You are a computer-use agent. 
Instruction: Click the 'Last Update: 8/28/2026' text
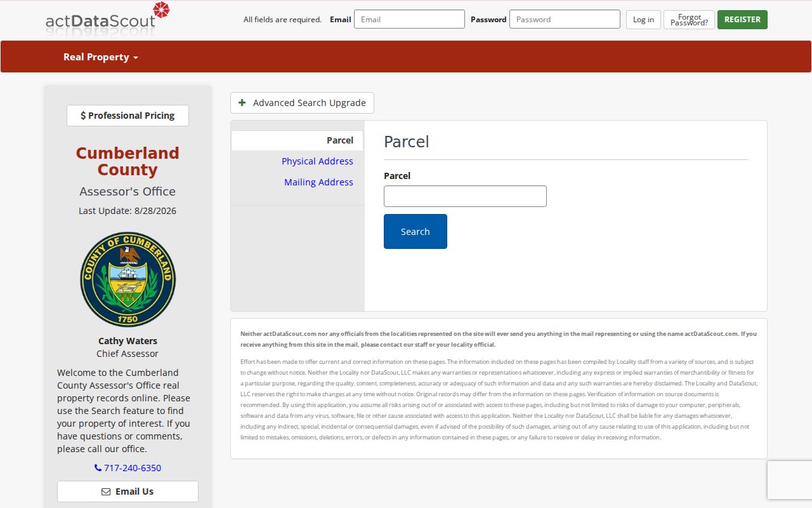click(128, 211)
